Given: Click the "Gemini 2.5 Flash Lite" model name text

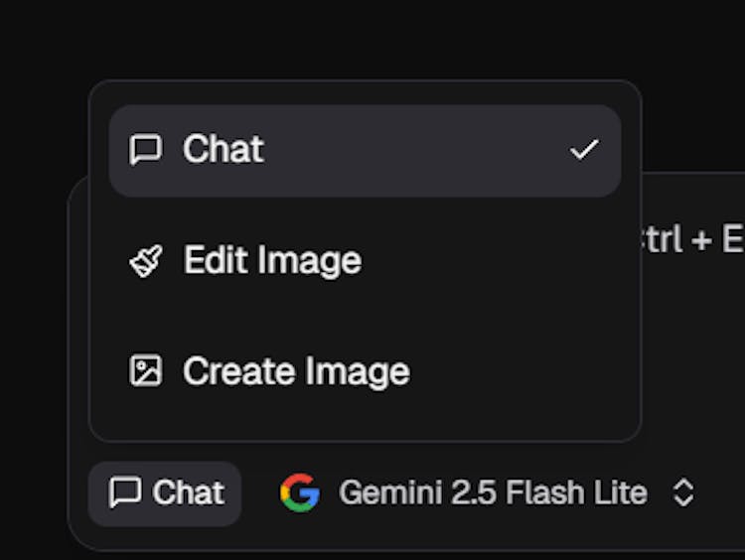Looking at the screenshot, I should click(493, 492).
